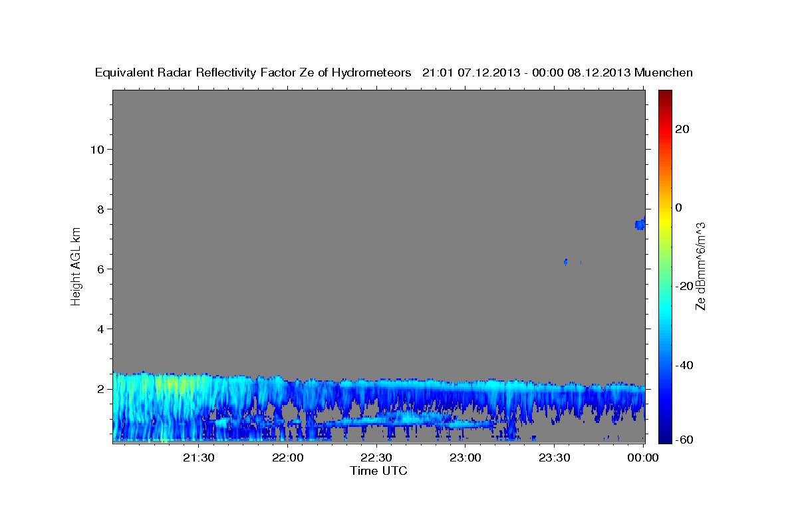The height and width of the screenshot is (532, 798).
Task: Click the height label 8
Action: (x=99, y=209)
